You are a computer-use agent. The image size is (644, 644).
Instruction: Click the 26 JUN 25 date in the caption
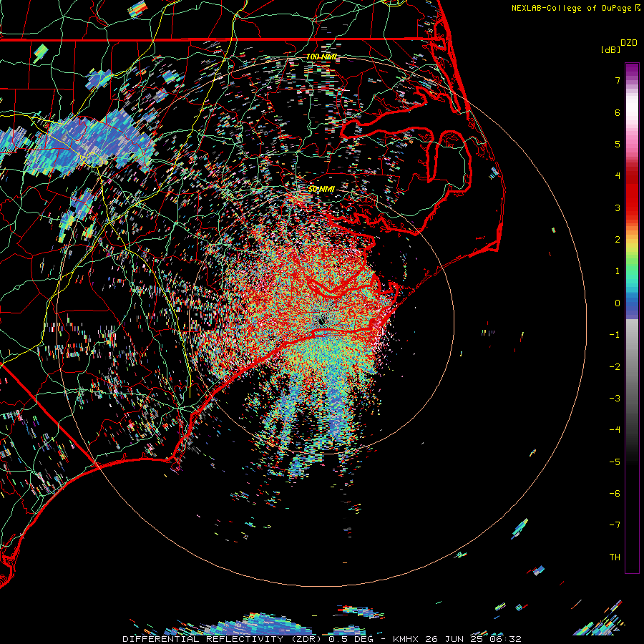(456, 639)
